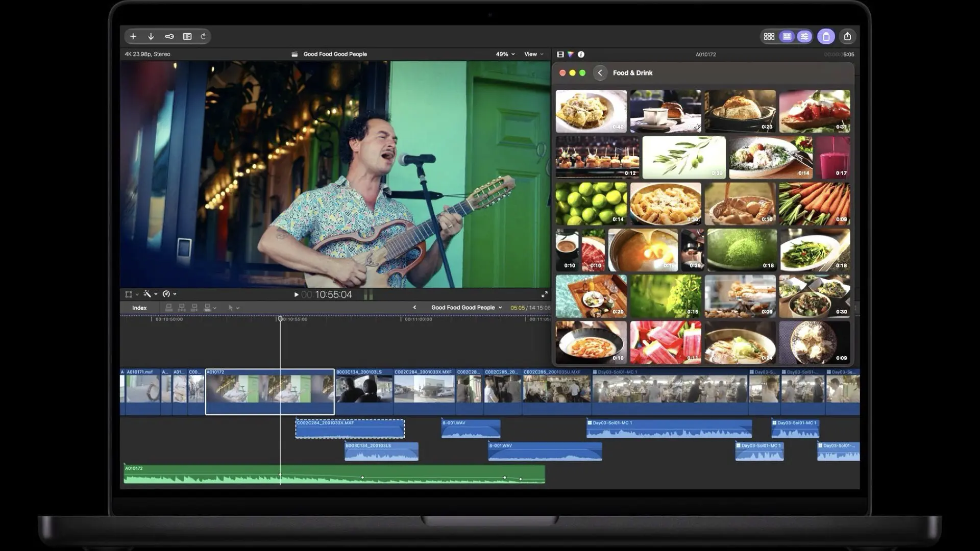Open the select arrow tool dropdown
This screenshot has width=980, height=551.
tap(234, 308)
